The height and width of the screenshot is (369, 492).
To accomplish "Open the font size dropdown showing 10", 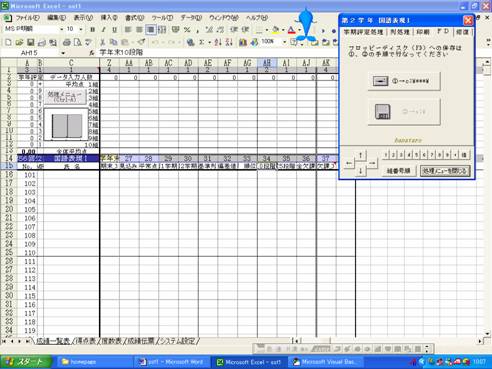I will [x=81, y=29].
